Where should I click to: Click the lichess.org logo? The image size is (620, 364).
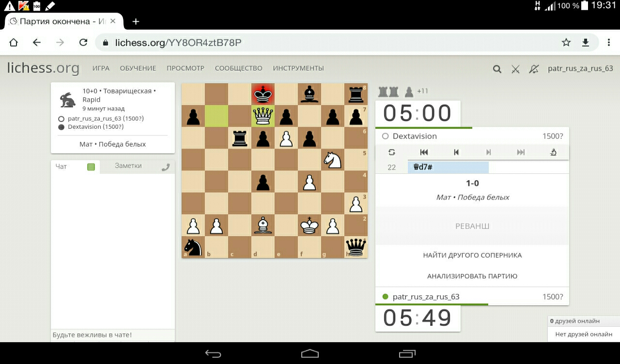coord(43,68)
